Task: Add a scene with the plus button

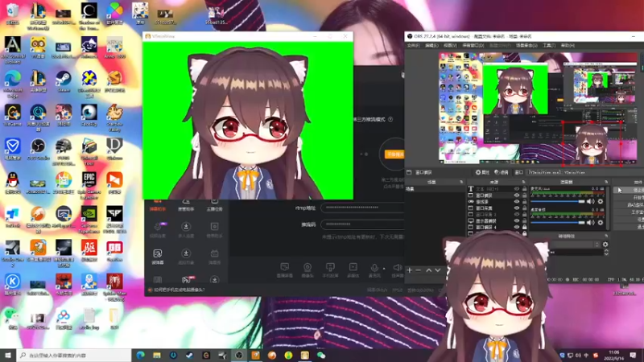Action: click(410, 270)
